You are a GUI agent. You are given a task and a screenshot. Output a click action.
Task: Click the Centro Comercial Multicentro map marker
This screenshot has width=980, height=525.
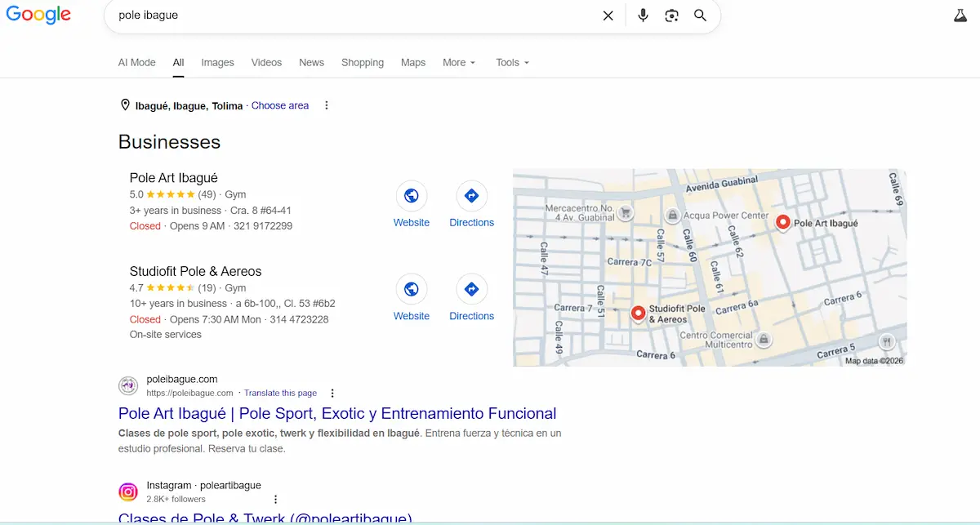764,339
